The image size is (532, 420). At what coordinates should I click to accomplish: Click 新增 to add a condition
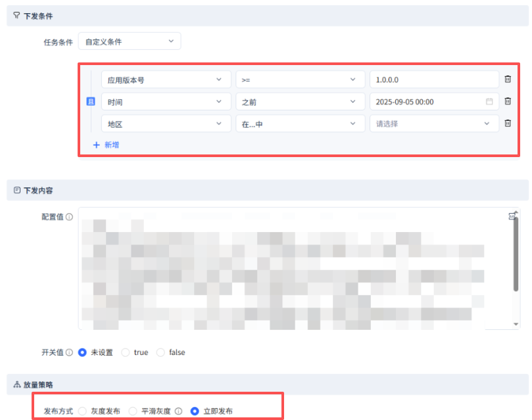pos(106,145)
